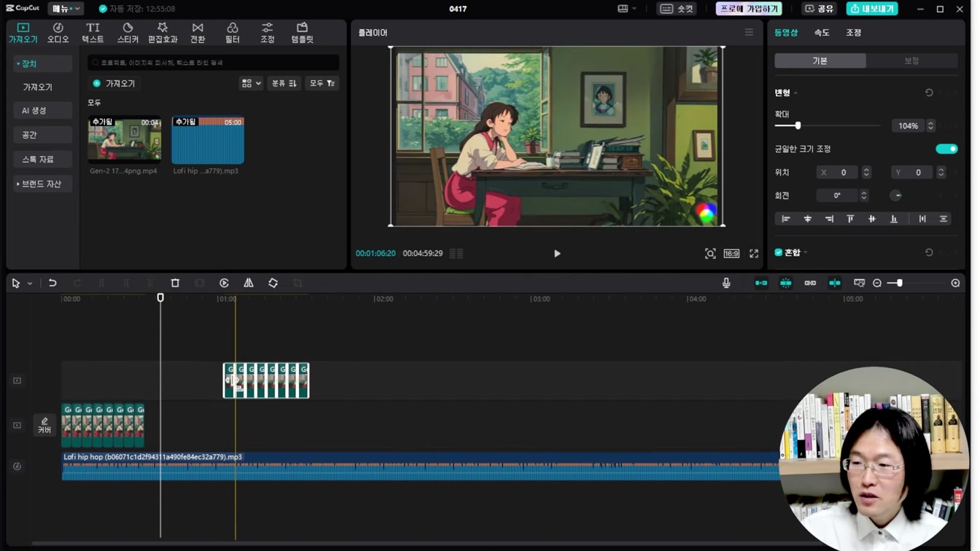
Task: Click the microphone record voiceover icon
Action: coord(726,283)
